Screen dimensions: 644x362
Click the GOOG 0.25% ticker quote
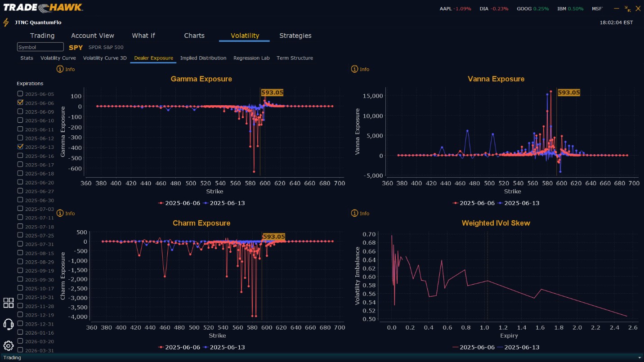coord(532,9)
